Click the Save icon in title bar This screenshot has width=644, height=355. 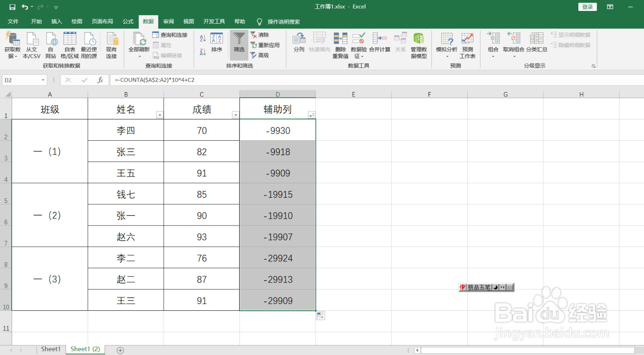12,7
